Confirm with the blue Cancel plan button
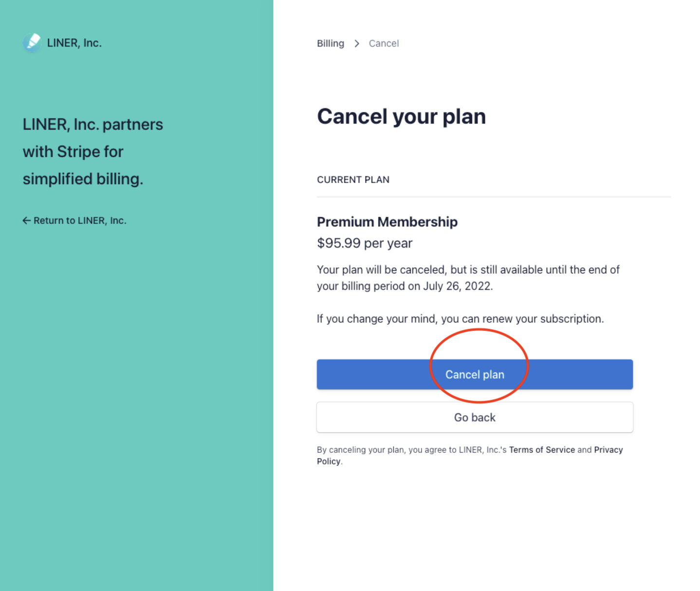700x591 pixels. pos(475,374)
